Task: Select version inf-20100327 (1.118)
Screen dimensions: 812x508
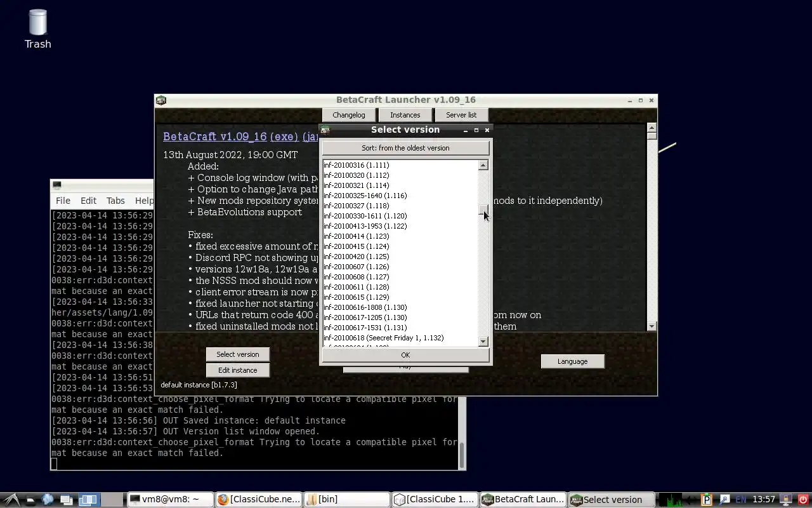Action: coord(400,206)
